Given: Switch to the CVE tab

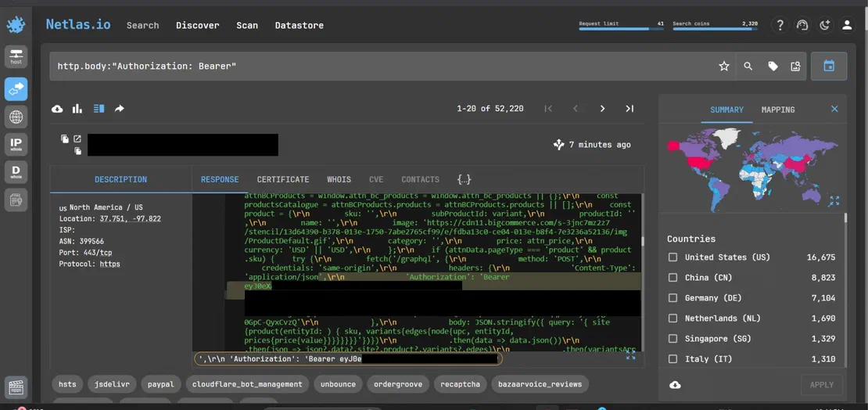Looking at the screenshot, I should [376, 179].
